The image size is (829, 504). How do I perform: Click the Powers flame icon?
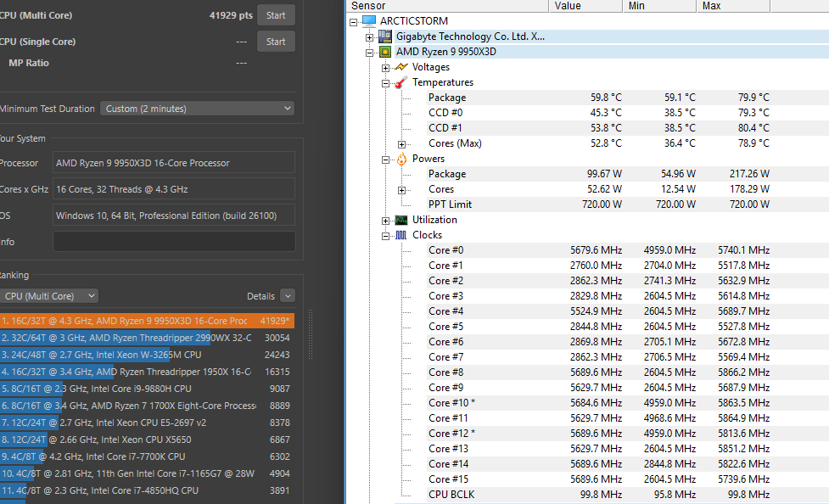(401, 159)
